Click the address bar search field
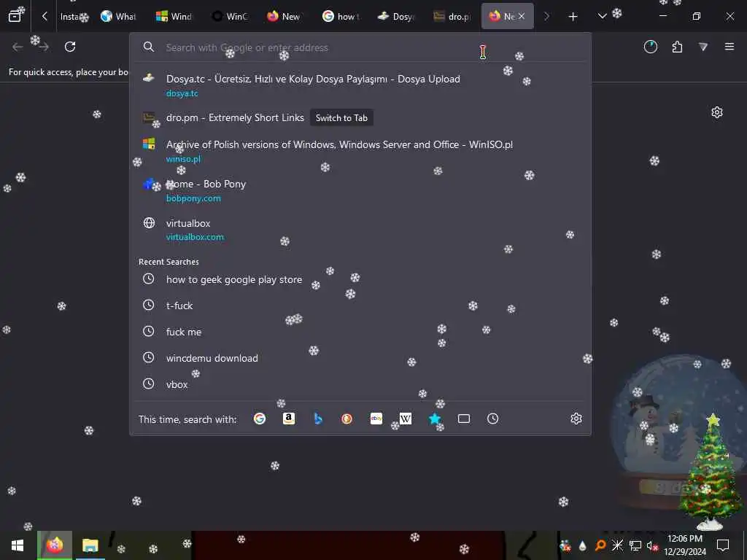 [360, 47]
